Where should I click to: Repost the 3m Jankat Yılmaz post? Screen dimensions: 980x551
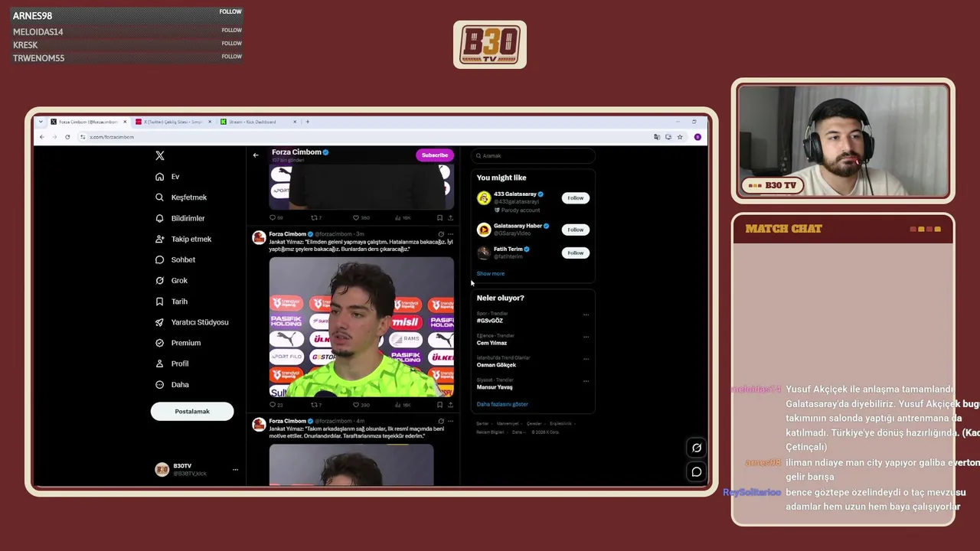(x=313, y=405)
